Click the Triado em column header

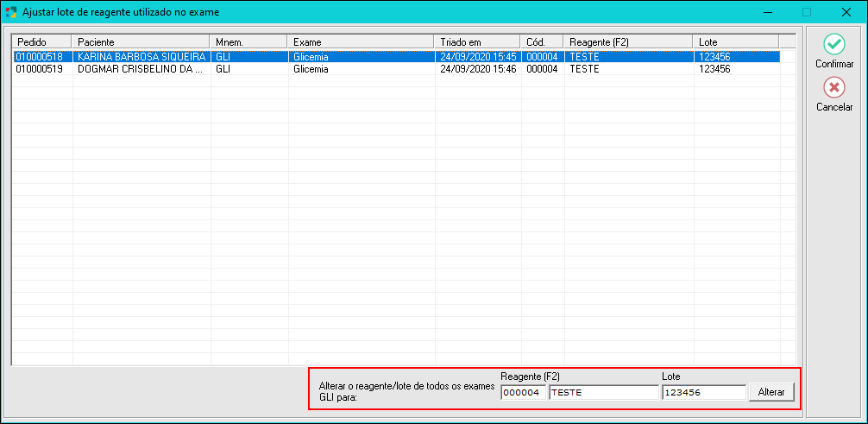[x=477, y=42]
